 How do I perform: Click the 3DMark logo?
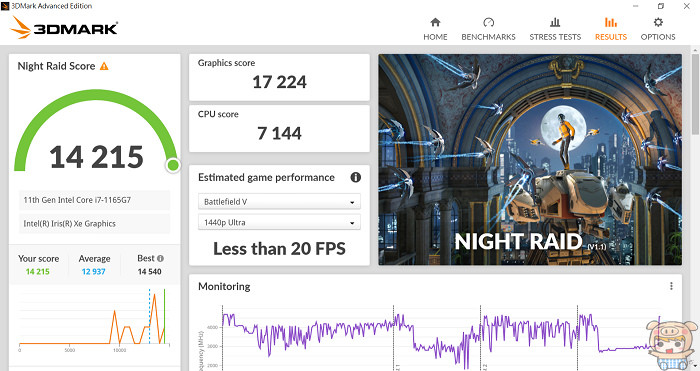[x=64, y=28]
